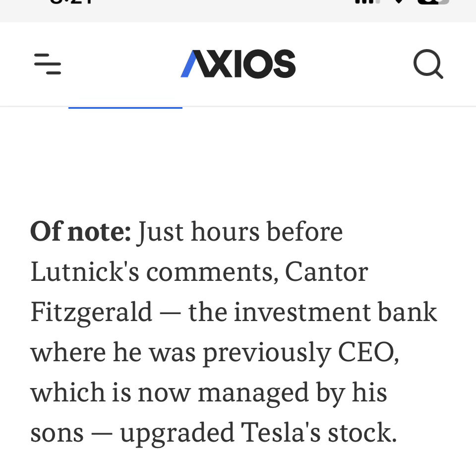Open the Axios hamburger navigation menu
Viewport: 476px width, 459px height.
coord(48,64)
